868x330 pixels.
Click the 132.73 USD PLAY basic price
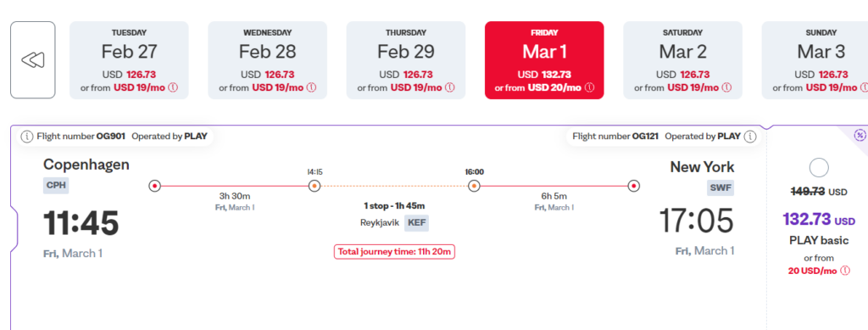pyautogui.click(x=819, y=219)
